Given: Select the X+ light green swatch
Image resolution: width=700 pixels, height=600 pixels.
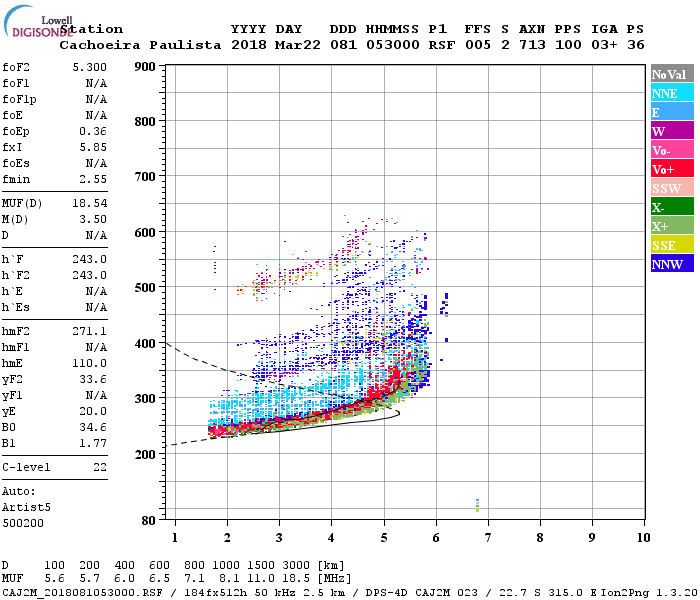Looking at the screenshot, I should [672, 226].
